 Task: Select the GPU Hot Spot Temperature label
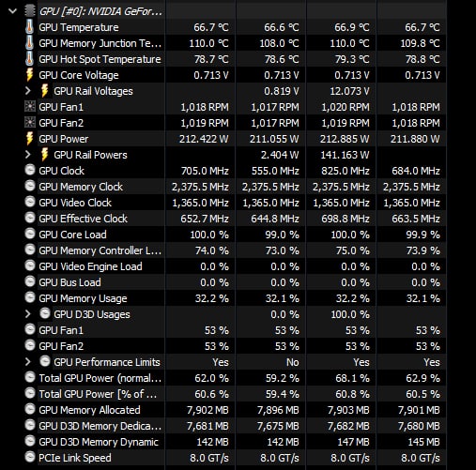click(x=100, y=59)
